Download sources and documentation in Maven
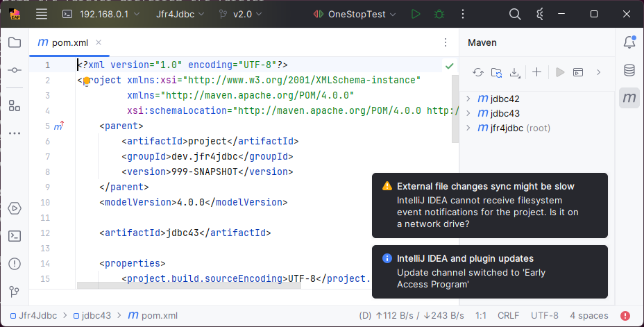 click(x=515, y=72)
